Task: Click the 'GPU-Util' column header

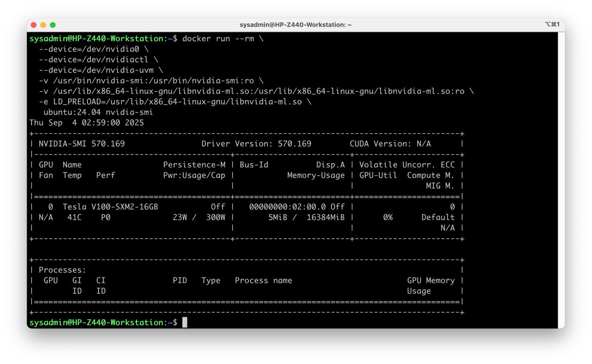Action: tap(378, 175)
